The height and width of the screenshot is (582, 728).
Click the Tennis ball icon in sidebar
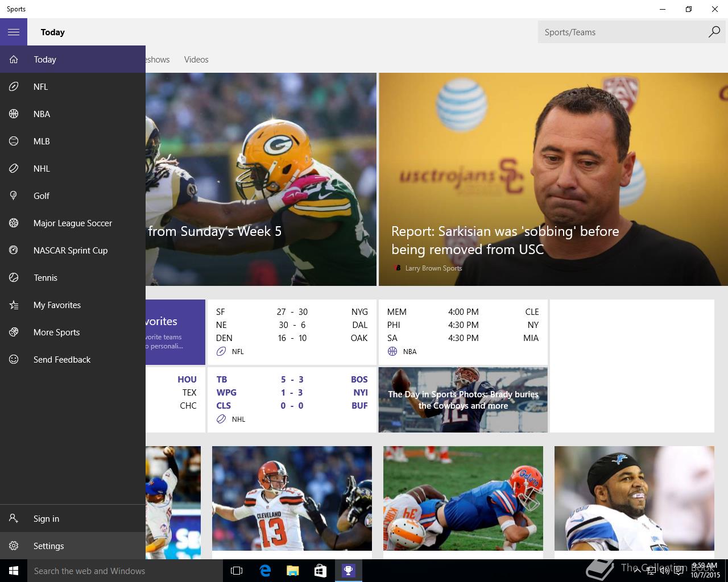click(x=14, y=277)
